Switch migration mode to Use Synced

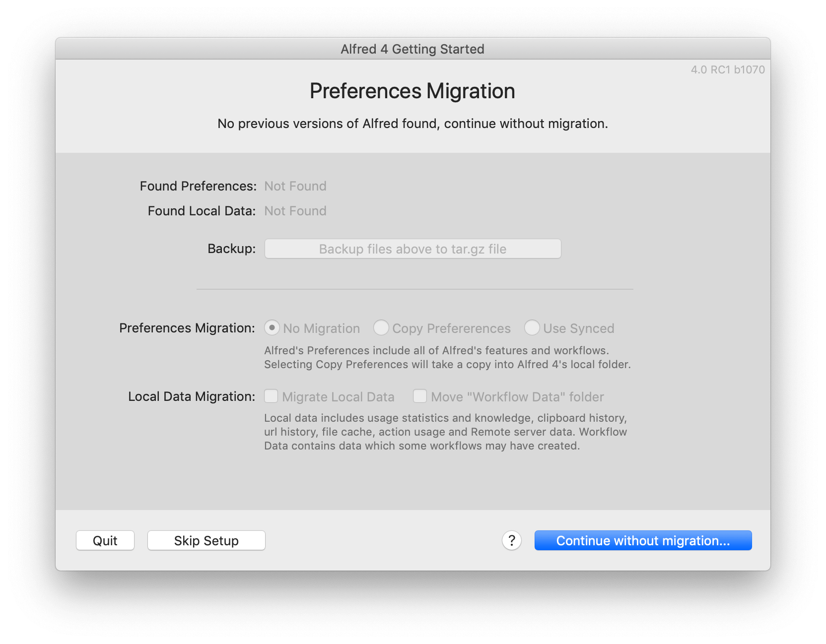tap(532, 328)
